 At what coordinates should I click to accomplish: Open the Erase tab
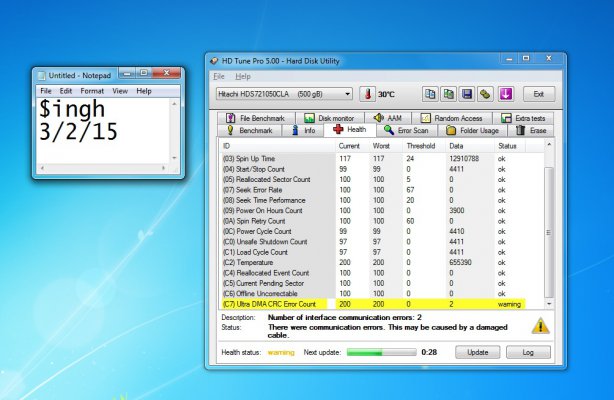coord(531,130)
